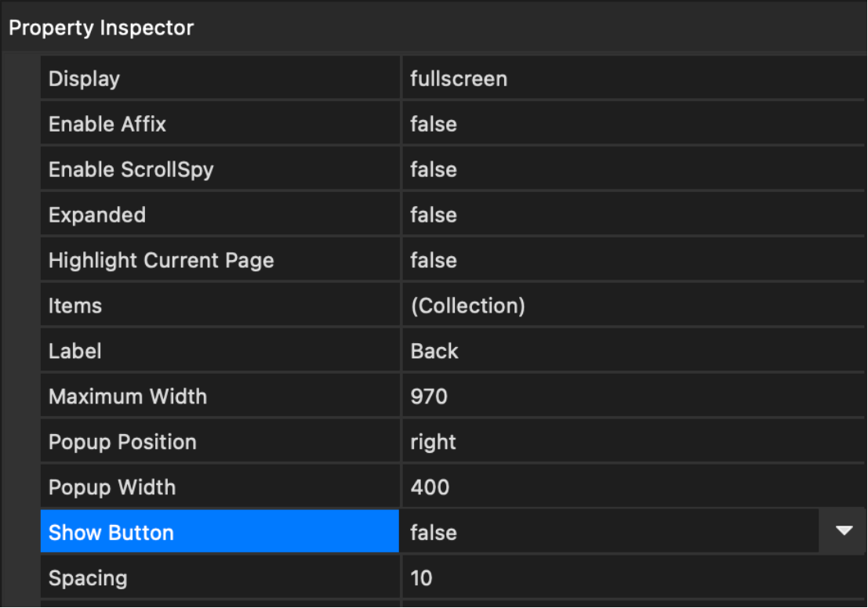Click the false value for Enable Affix
The height and width of the screenshot is (608, 868).
[x=434, y=125]
